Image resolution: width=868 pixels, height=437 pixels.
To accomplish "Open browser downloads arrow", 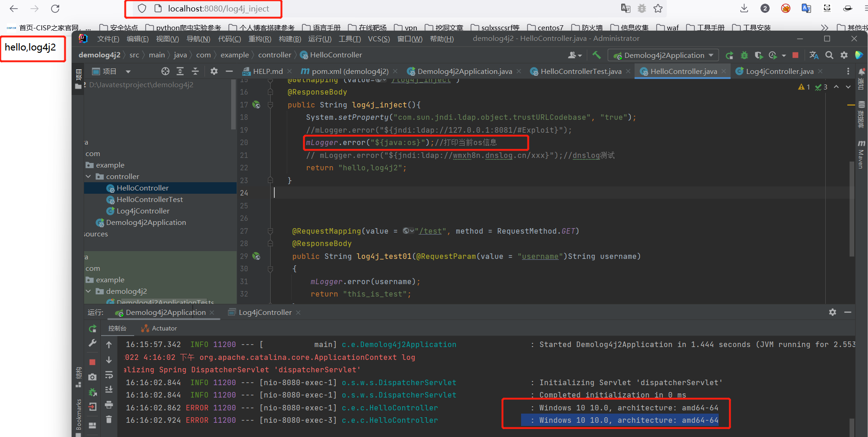I will click(x=744, y=8).
